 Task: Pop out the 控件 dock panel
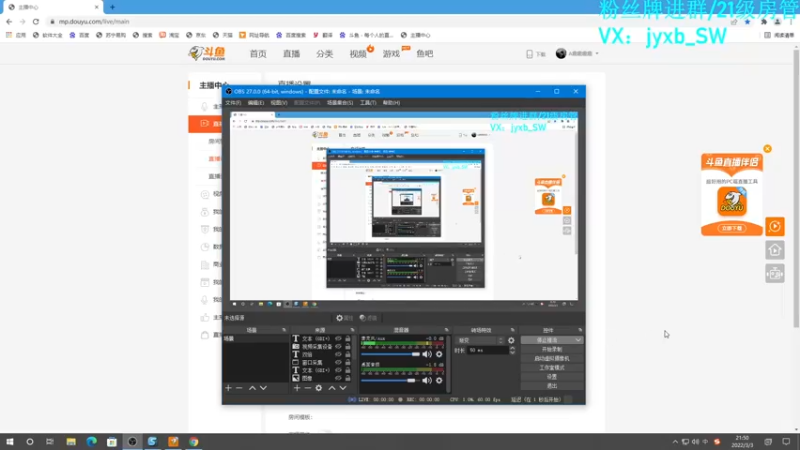pos(580,330)
